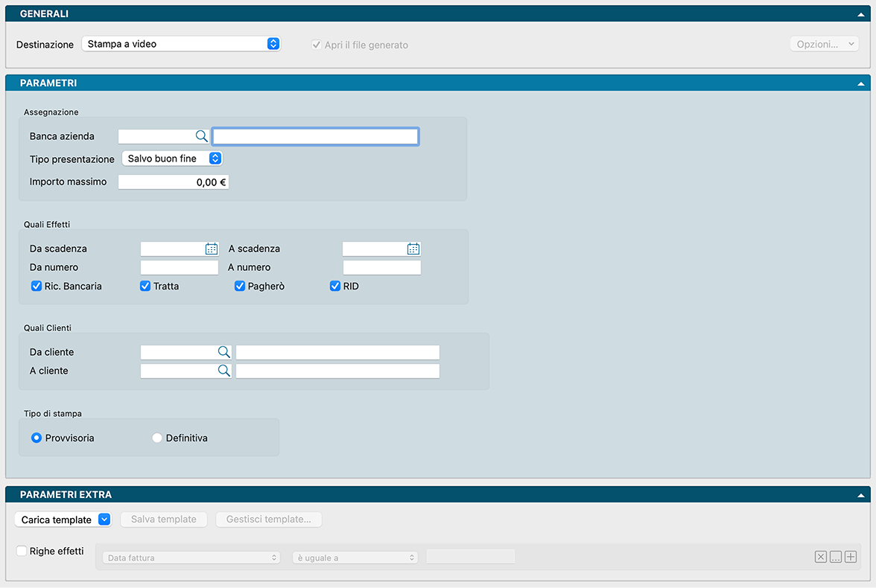Open the Da scadenza calendar picker
Viewport: 876px width, 588px height.
(x=211, y=249)
